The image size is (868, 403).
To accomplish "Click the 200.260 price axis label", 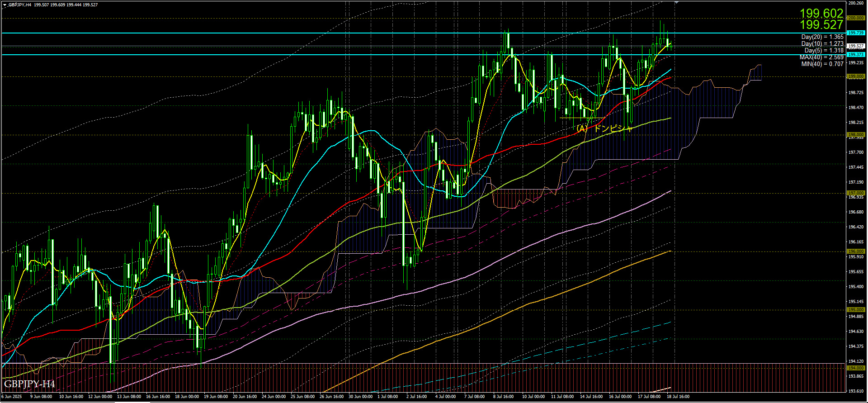I will point(856,3).
